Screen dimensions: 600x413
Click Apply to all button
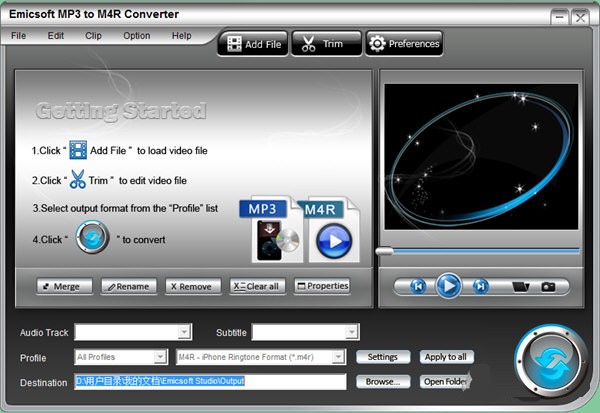447,357
